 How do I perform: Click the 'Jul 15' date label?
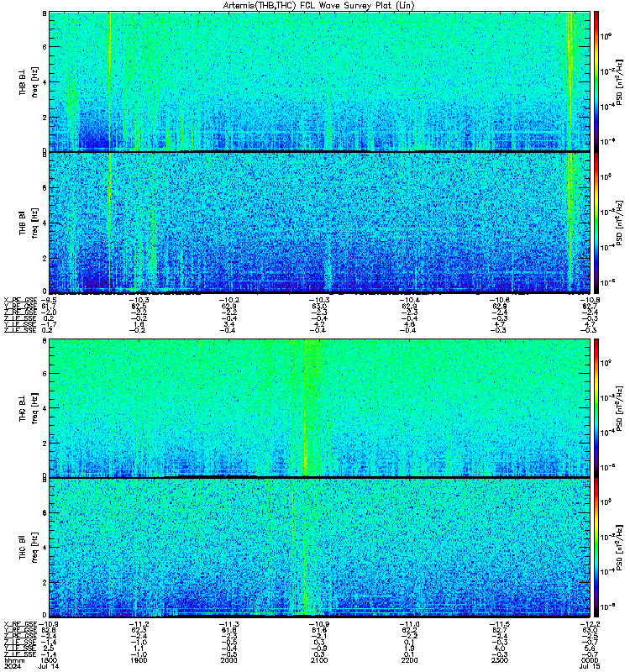pos(590,666)
